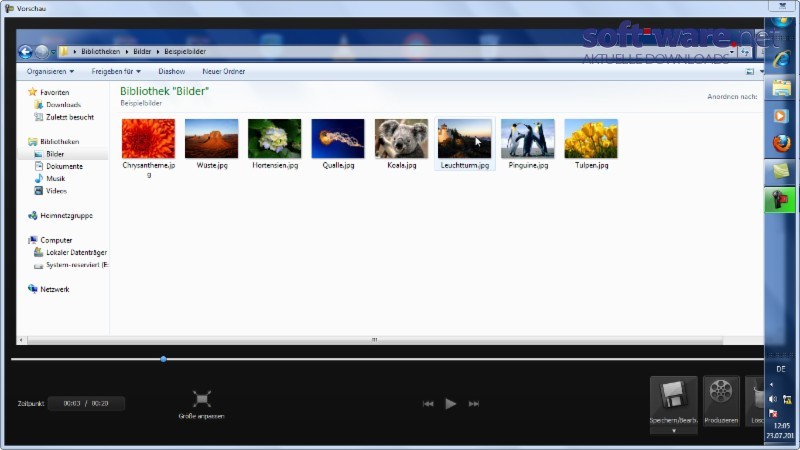Play the recorded video
The height and width of the screenshot is (450, 800).
[450, 404]
